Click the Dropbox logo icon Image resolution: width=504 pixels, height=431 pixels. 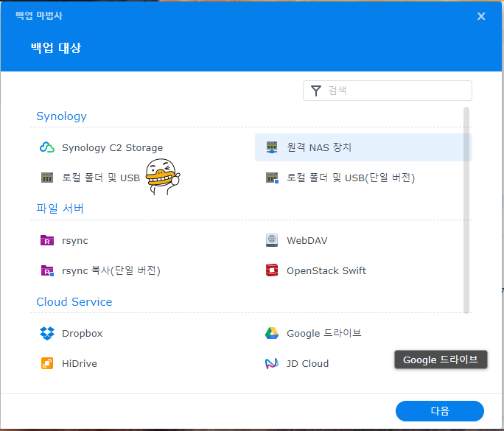click(47, 333)
